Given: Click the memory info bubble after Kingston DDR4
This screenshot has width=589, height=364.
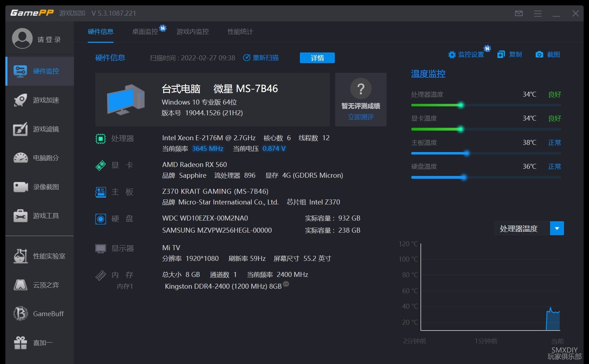Looking at the screenshot, I should coord(286,284).
